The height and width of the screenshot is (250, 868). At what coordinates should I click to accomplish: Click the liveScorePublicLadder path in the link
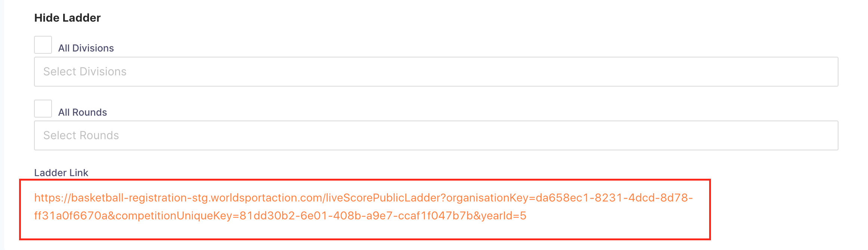pos(384,198)
